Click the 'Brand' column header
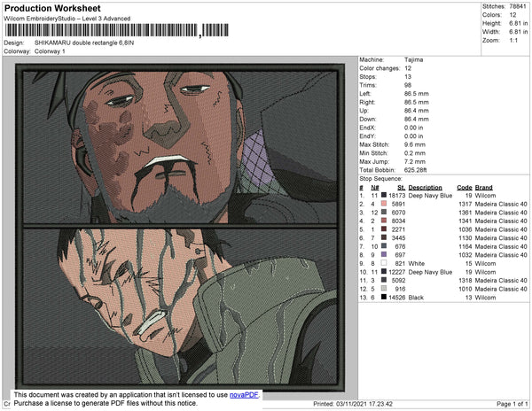 [x=483, y=188]
